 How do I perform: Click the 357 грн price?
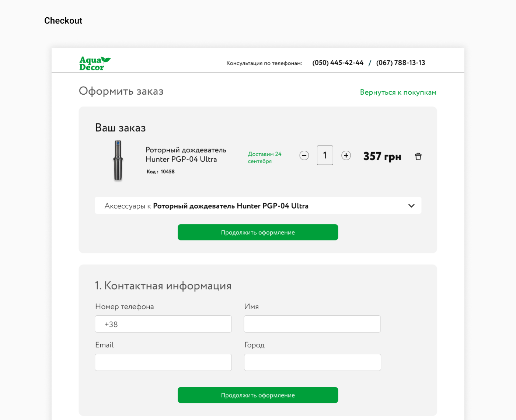point(382,157)
